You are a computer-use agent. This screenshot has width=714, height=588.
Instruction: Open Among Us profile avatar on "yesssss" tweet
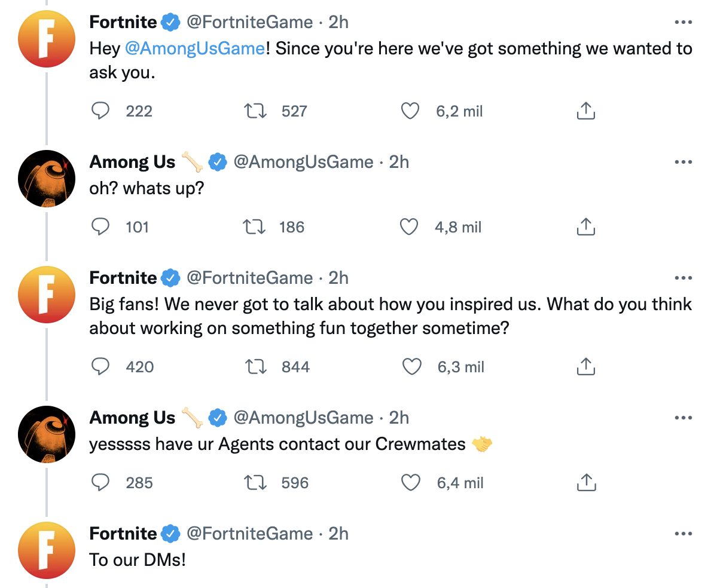(x=47, y=434)
